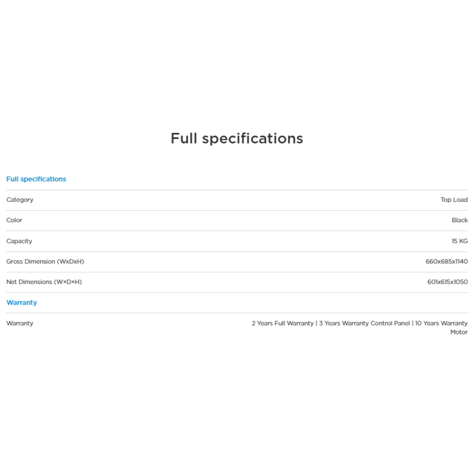Select the Color row label
Viewport: 476px width, 476px height.
coord(14,220)
